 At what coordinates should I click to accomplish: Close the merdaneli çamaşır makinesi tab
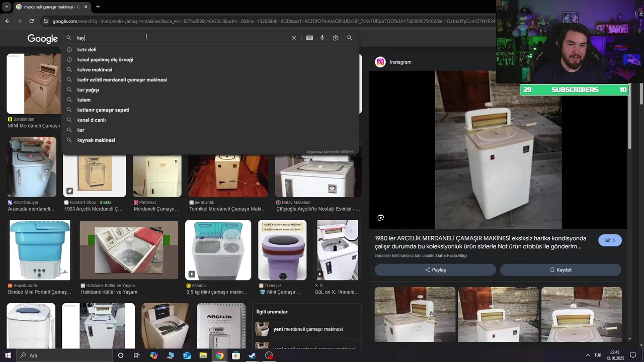coord(86,7)
